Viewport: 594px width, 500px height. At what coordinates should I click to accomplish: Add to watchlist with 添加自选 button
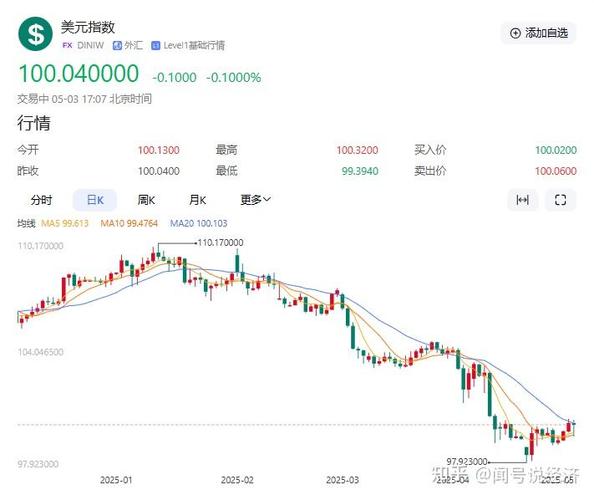[539, 33]
